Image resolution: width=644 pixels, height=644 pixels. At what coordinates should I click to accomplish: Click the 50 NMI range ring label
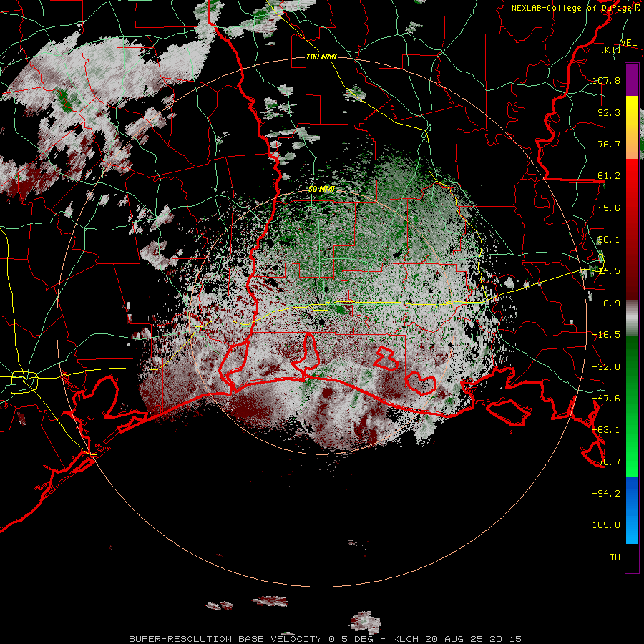[321, 189]
